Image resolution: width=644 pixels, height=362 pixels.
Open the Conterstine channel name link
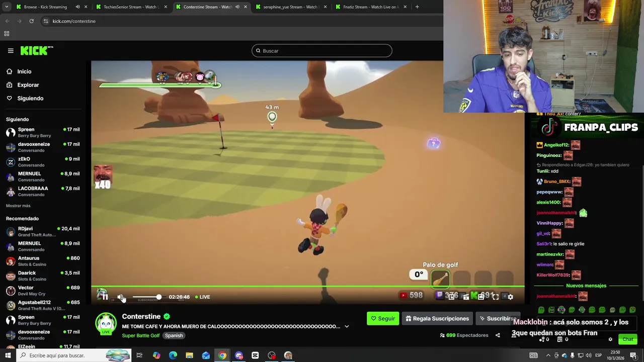click(141, 316)
